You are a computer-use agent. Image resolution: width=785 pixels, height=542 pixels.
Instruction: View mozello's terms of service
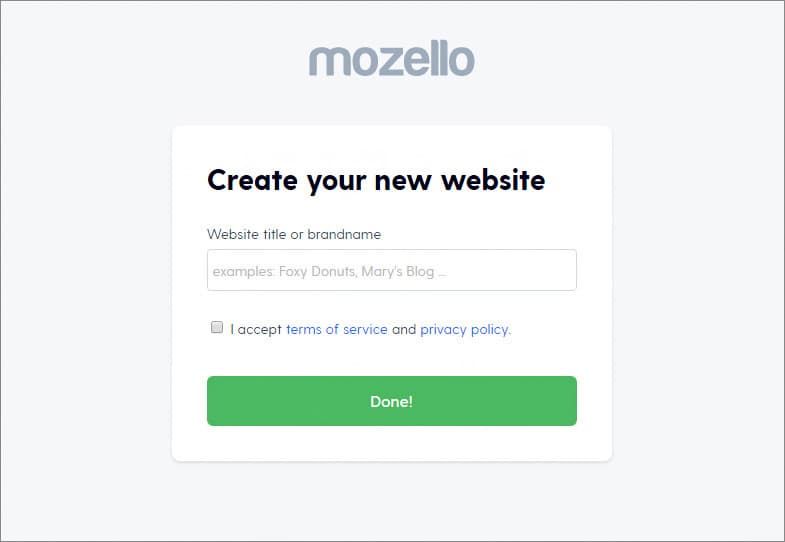point(336,329)
